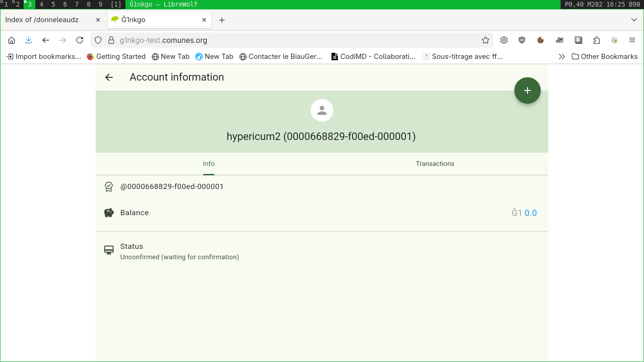This screenshot has height=362, width=644.
Task: Click the piggy bank Balance icon
Action: (109, 213)
